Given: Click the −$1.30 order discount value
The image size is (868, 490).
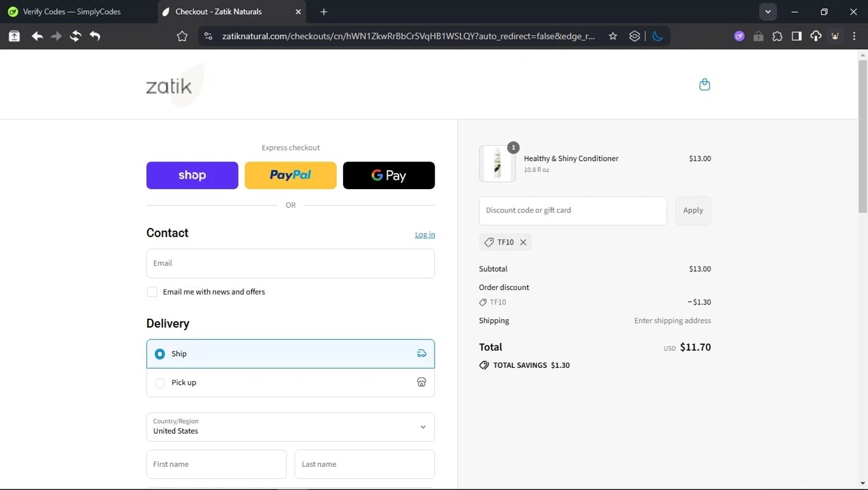Looking at the screenshot, I should (699, 302).
